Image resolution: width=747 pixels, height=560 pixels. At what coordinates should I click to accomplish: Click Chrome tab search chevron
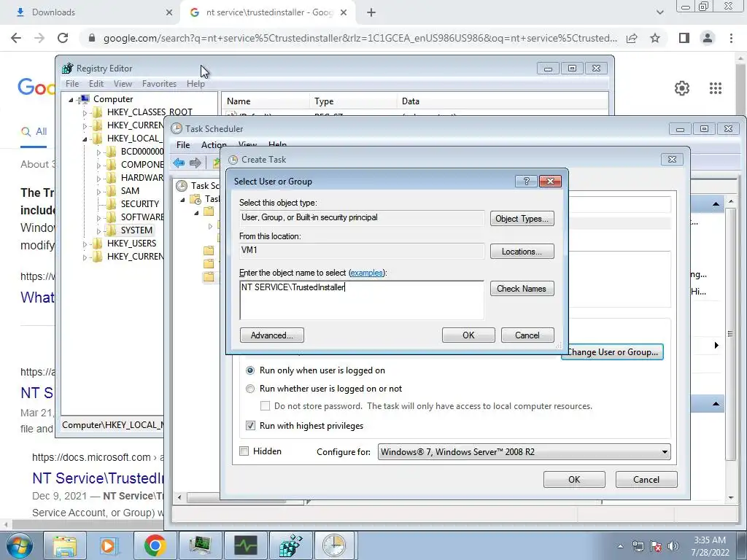pyautogui.click(x=659, y=12)
